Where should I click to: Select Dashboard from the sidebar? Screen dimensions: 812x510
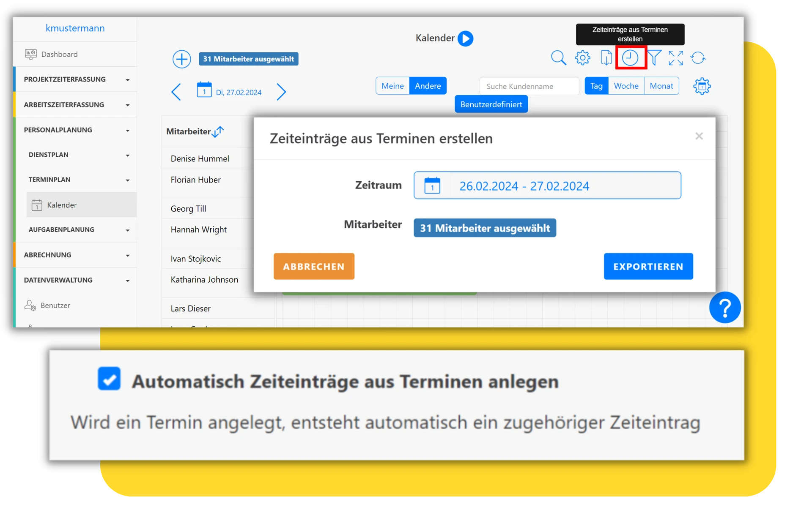point(59,54)
